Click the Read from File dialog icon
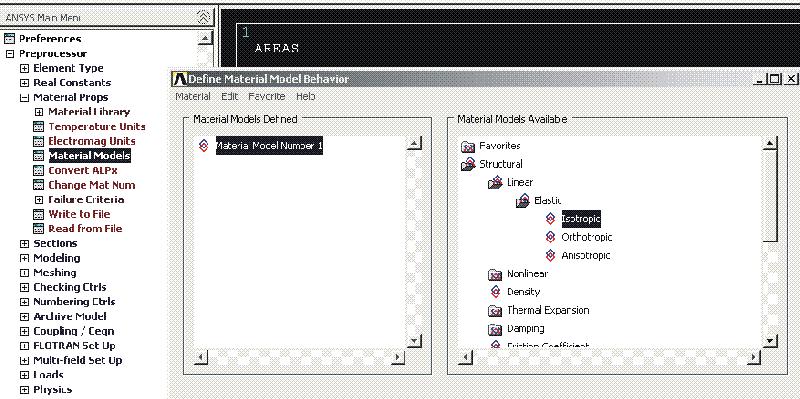 pyautogui.click(x=39, y=229)
